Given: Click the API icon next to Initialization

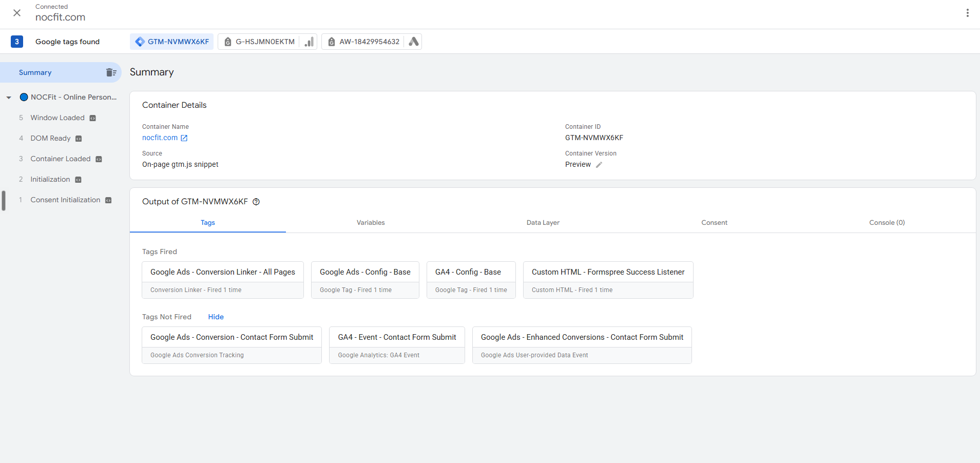Looking at the screenshot, I should pyautogui.click(x=79, y=180).
